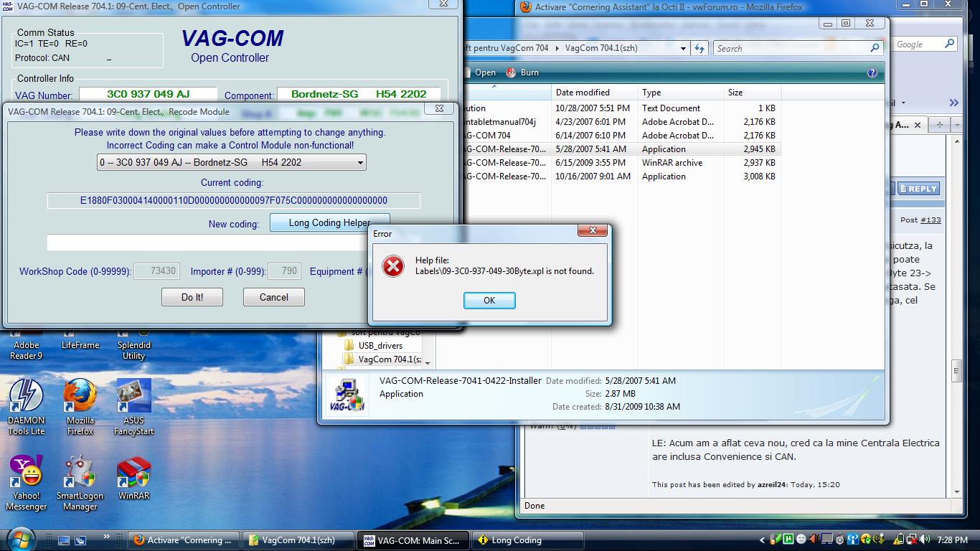Sort files by Date modified column
This screenshot has height=551, width=980.
pyautogui.click(x=583, y=93)
